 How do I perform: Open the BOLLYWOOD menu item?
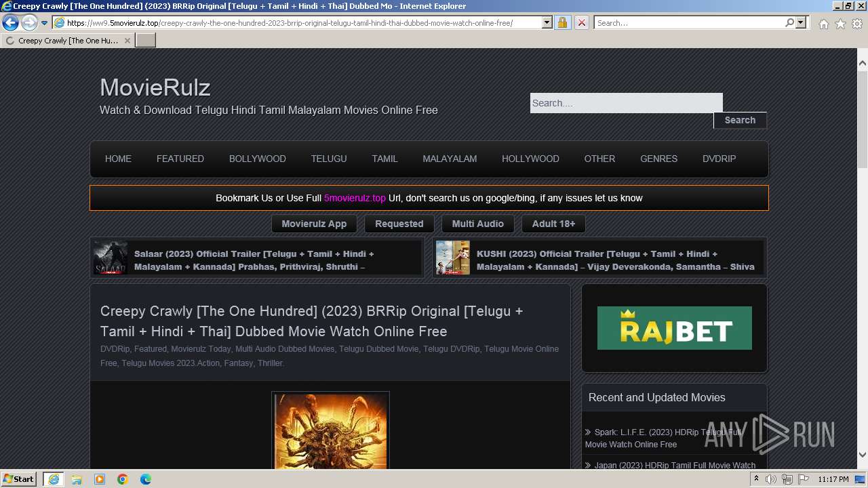coord(258,159)
